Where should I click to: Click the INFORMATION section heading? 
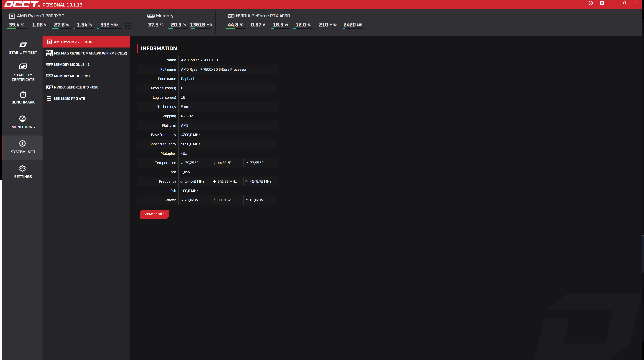pos(159,48)
